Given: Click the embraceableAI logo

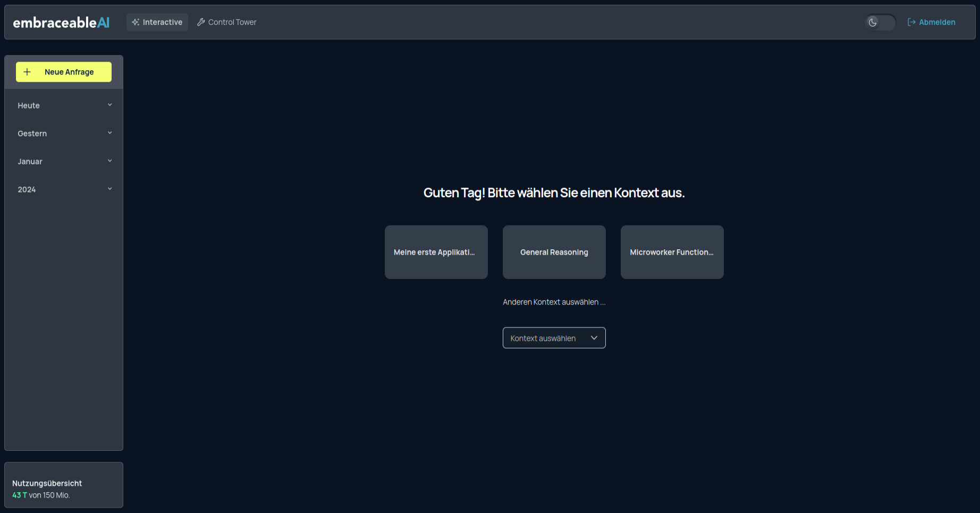Looking at the screenshot, I should pyautogui.click(x=61, y=22).
